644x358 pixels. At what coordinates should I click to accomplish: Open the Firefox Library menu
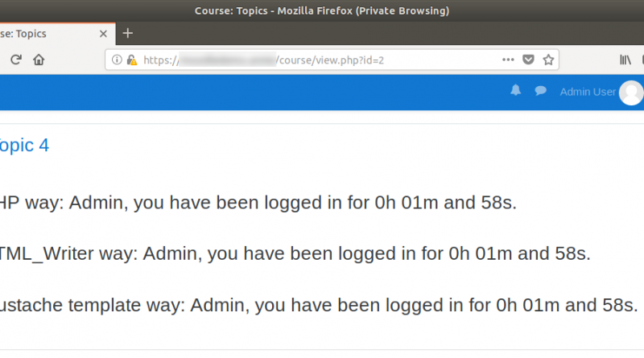coord(625,60)
